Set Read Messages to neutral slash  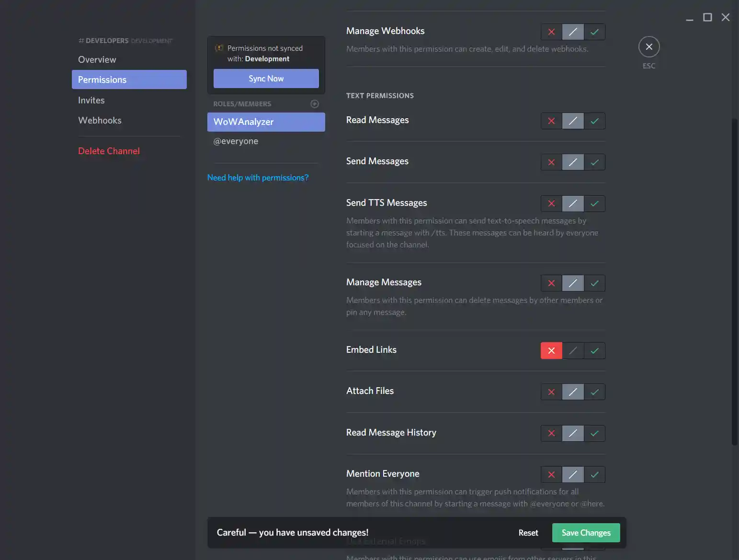pos(573,121)
